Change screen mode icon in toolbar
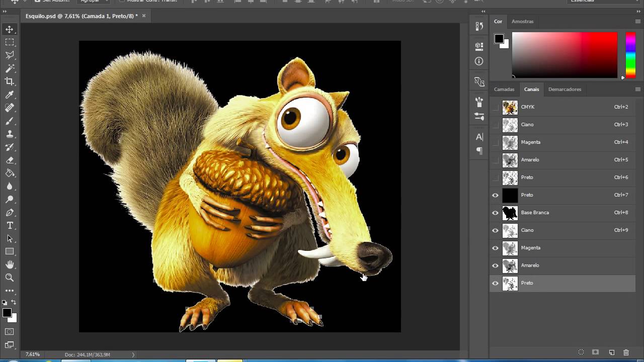 tap(10, 345)
